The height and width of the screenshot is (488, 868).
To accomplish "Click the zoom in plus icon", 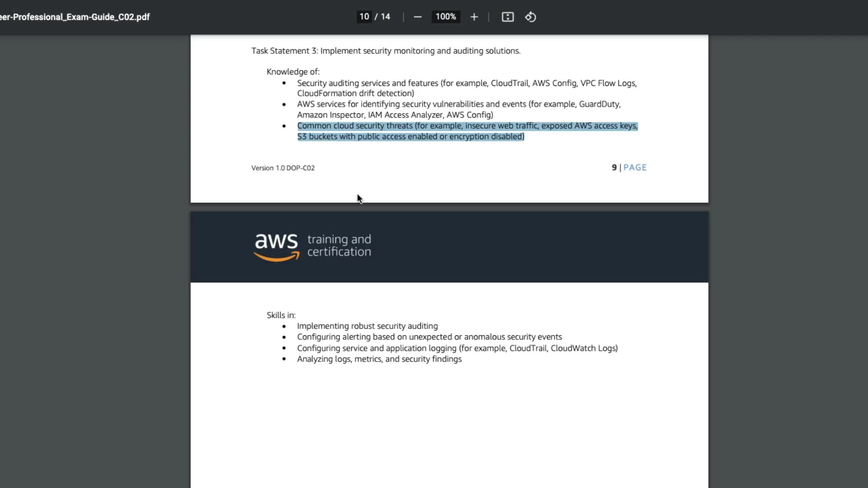I will [x=474, y=17].
